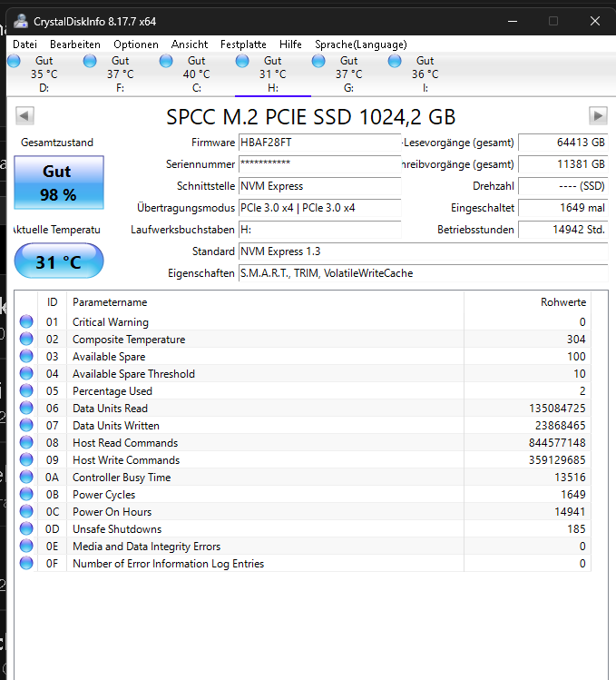Click the SPCC M.2 PCIE SSD model title
The height and width of the screenshot is (680, 616).
coord(311,117)
